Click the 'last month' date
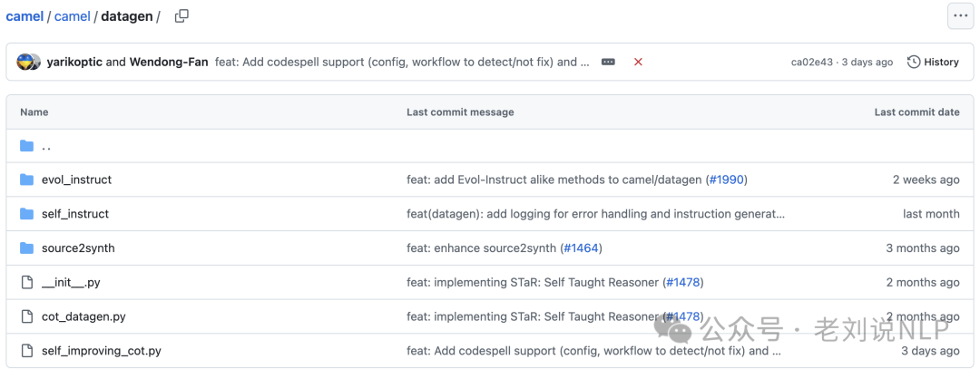980x369 pixels. coord(931,214)
